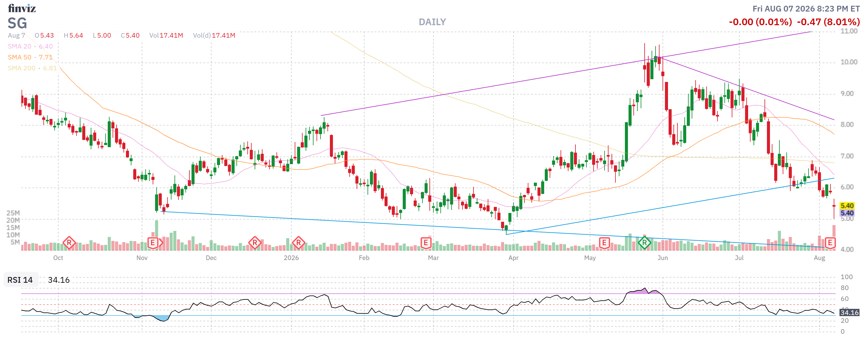
Task: Click the Vol(d) 17.41M readout
Action: tap(214, 35)
